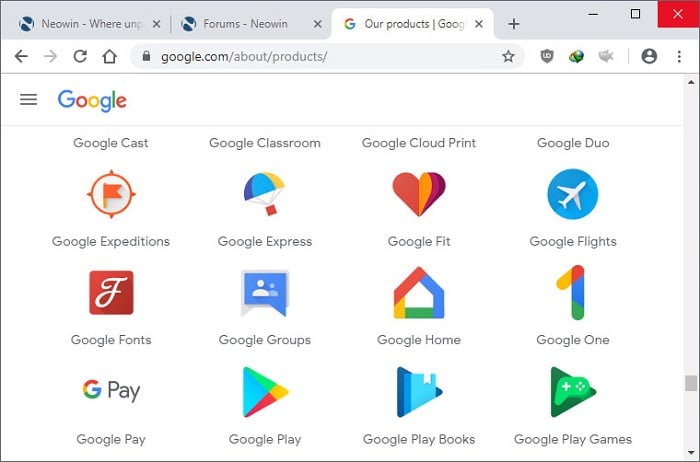Click the Google Play Games text label
700x462 pixels.
[573, 439]
